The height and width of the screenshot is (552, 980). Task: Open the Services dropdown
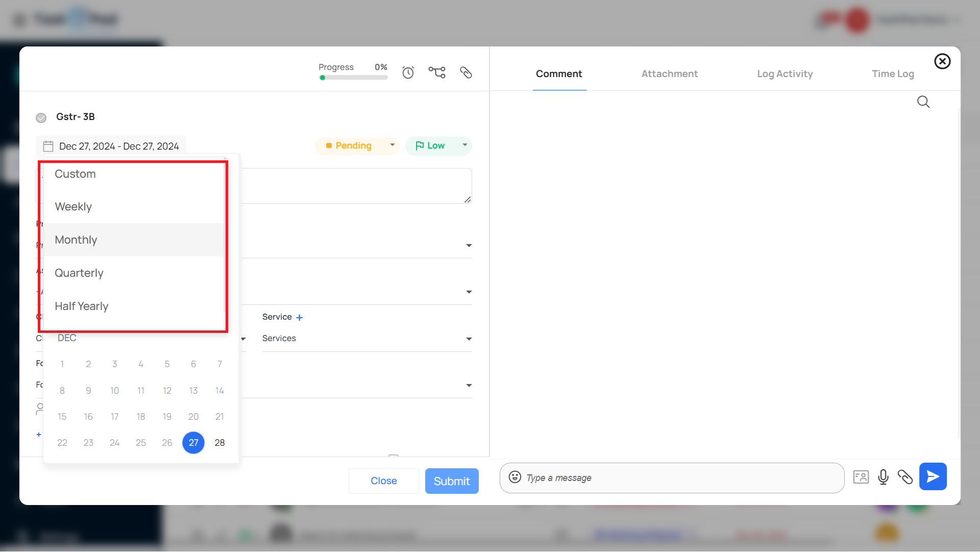[x=366, y=339]
